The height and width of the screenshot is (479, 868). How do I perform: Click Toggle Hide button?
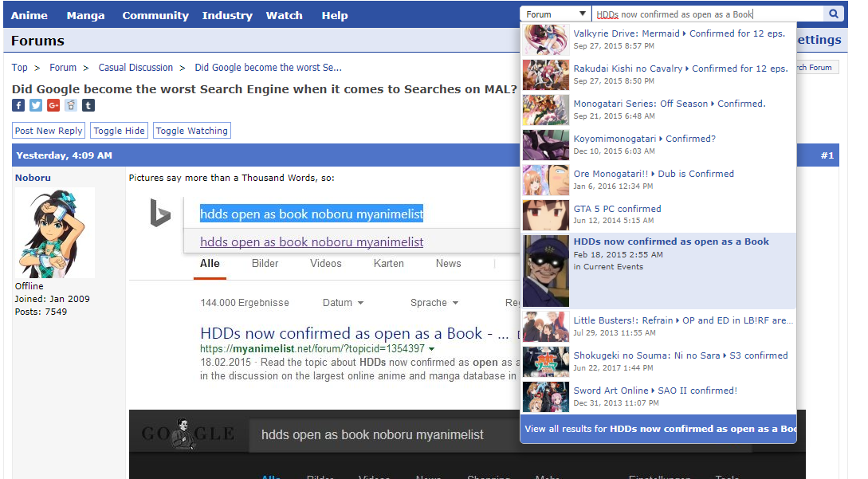pos(119,131)
